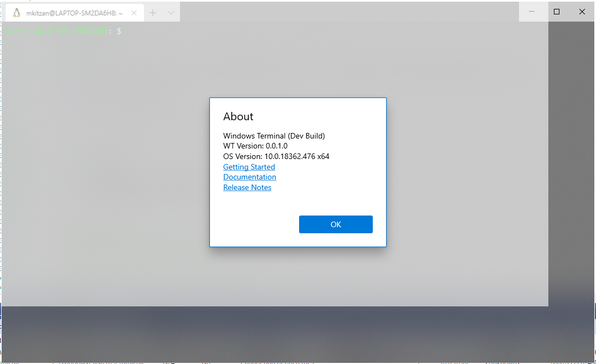
Task: Minimize the Windows Terminal window
Action: (x=532, y=12)
